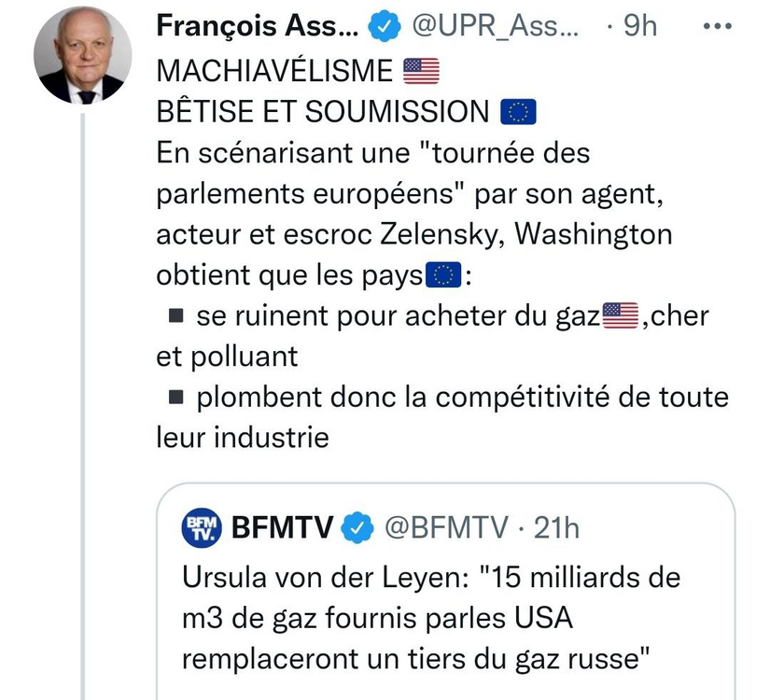Open the quoted Ursula von der Leyen tweet text
This screenshot has height=700, width=770.
(429, 617)
